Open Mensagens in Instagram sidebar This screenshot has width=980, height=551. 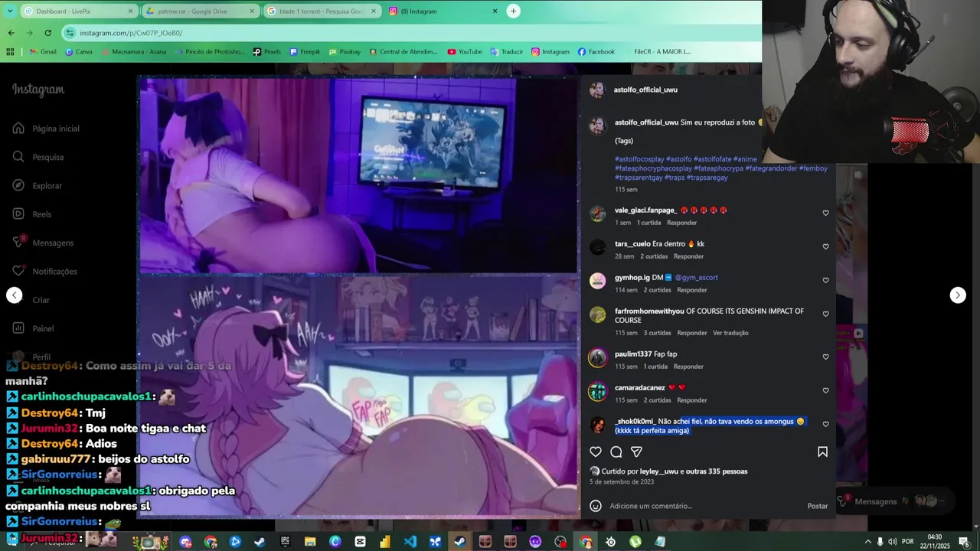pyautogui.click(x=44, y=243)
